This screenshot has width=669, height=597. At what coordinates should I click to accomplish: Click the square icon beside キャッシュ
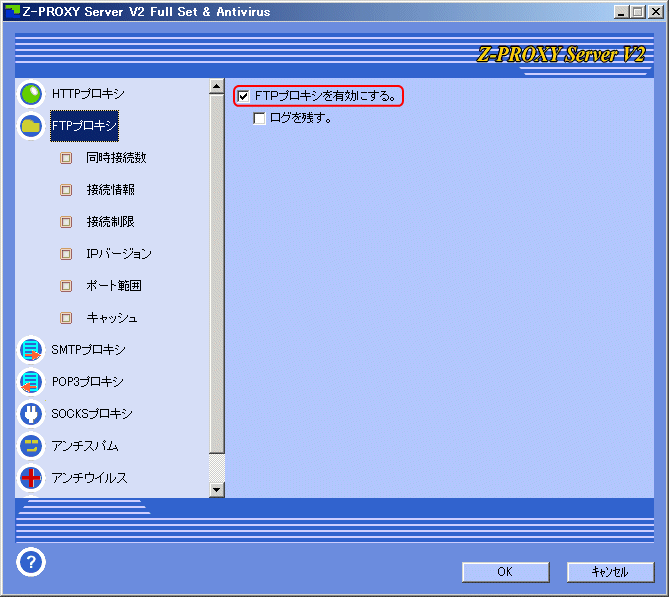click(66, 318)
